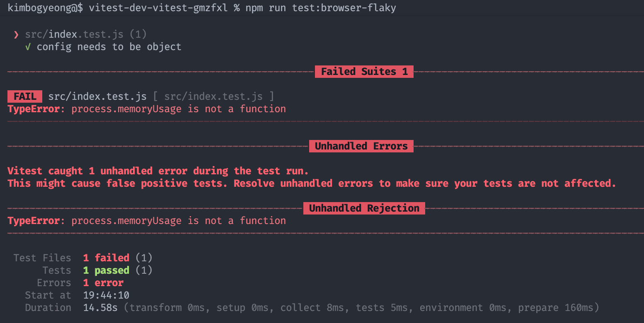
Task: Click the Unhandled Errors banner
Action: point(361,146)
